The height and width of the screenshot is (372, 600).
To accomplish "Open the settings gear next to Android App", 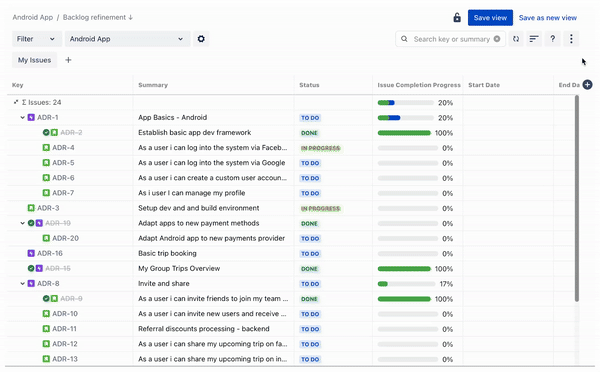I will pos(201,39).
